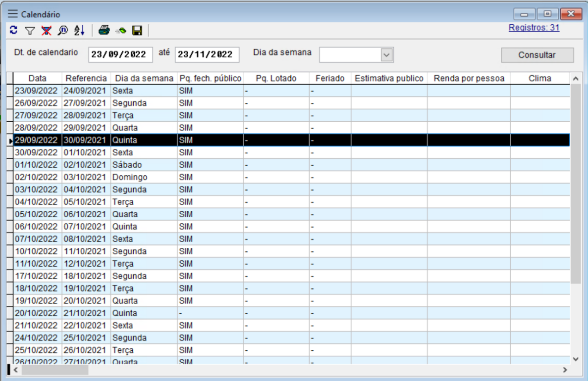The width and height of the screenshot is (588, 381).
Task: Open the Dia da semana dropdown
Action: click(387, 54)
